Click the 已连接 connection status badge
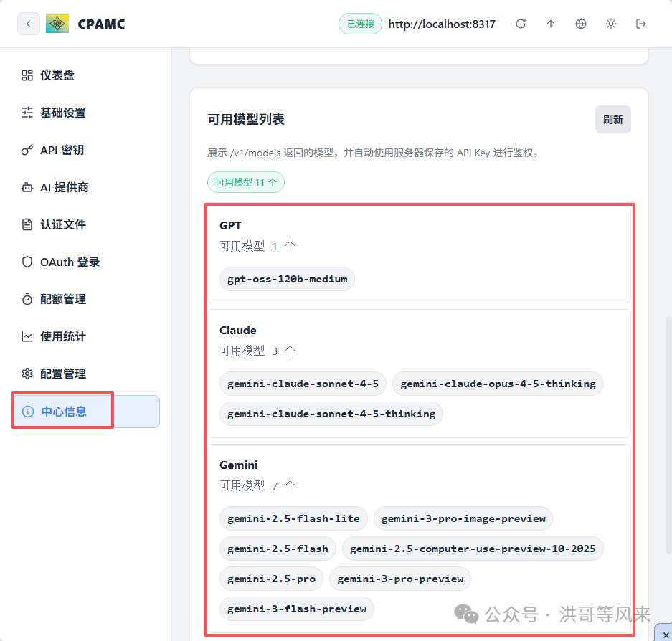Image resolution: width=672 pixels, height=641 pixels. click(359, 23)
